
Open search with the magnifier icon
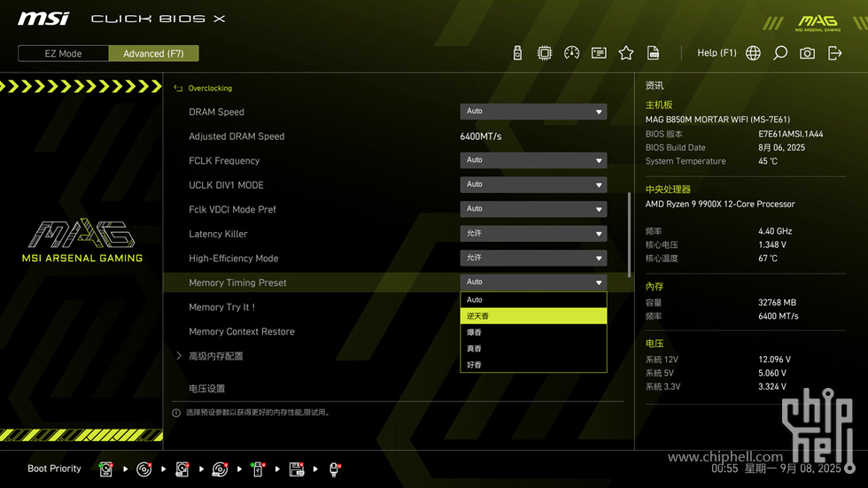point(780,53)
